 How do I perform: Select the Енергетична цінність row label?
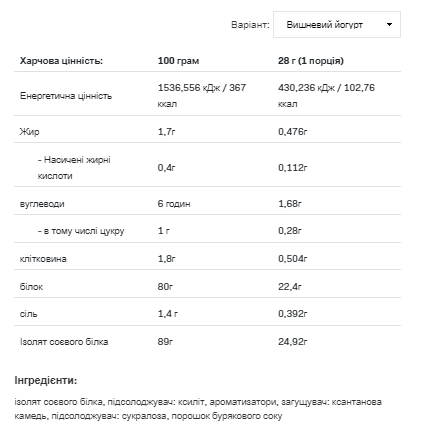pyautogui.click(x=66, y=96)
